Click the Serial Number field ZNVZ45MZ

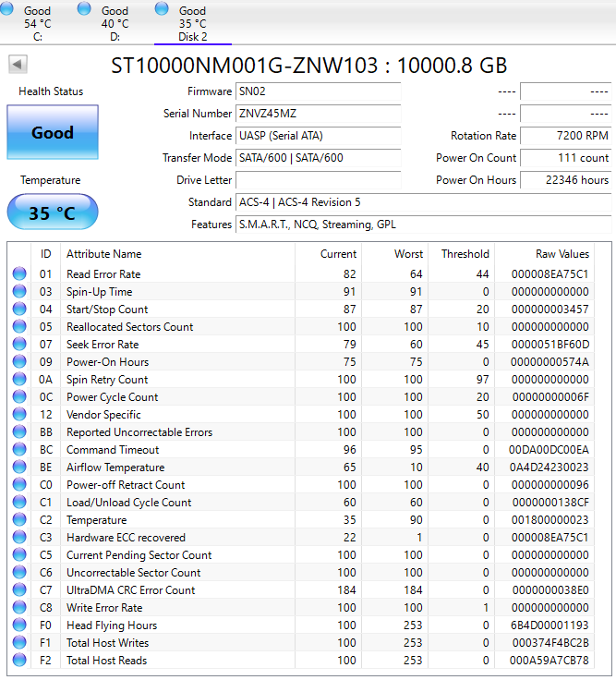319,114
